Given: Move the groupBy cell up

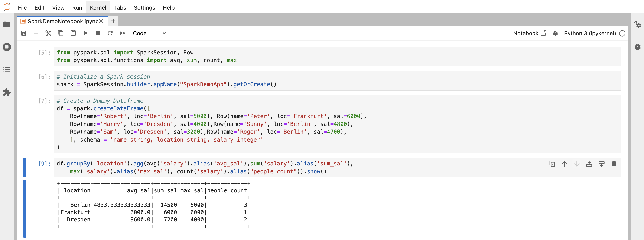Looking at the screenshot, I should (x=564, y=164).
